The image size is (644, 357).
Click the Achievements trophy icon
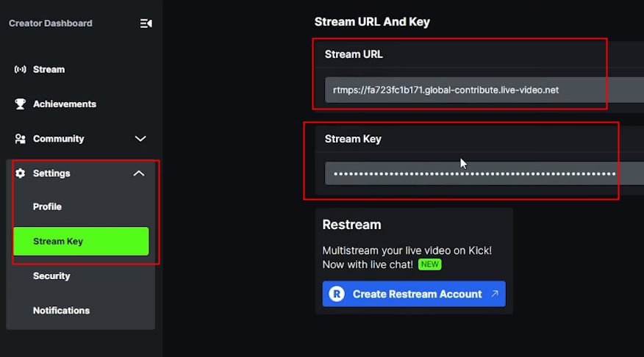(x=20, y=104)
